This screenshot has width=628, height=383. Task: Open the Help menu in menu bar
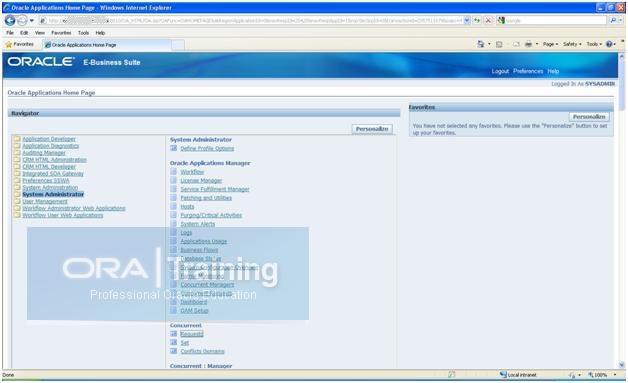[100, 33]
